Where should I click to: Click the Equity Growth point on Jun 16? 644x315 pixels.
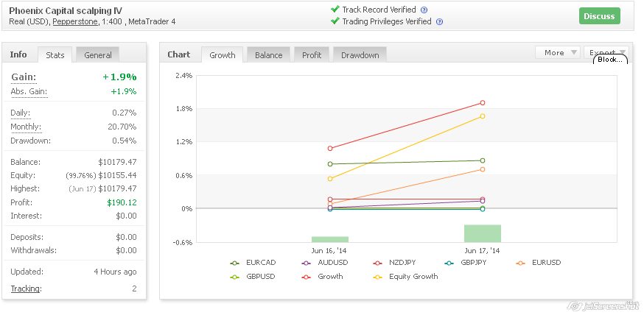click(x=330, y=178)
